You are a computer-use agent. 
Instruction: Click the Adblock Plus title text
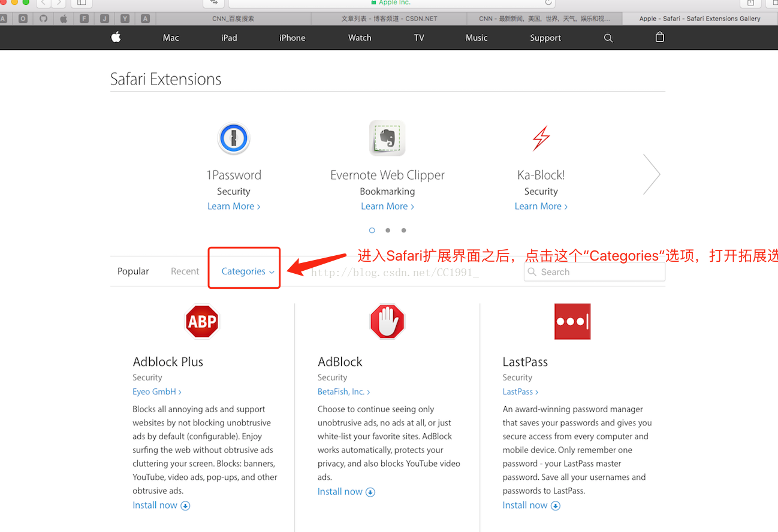pyautogui.click(x=168, y=362)
